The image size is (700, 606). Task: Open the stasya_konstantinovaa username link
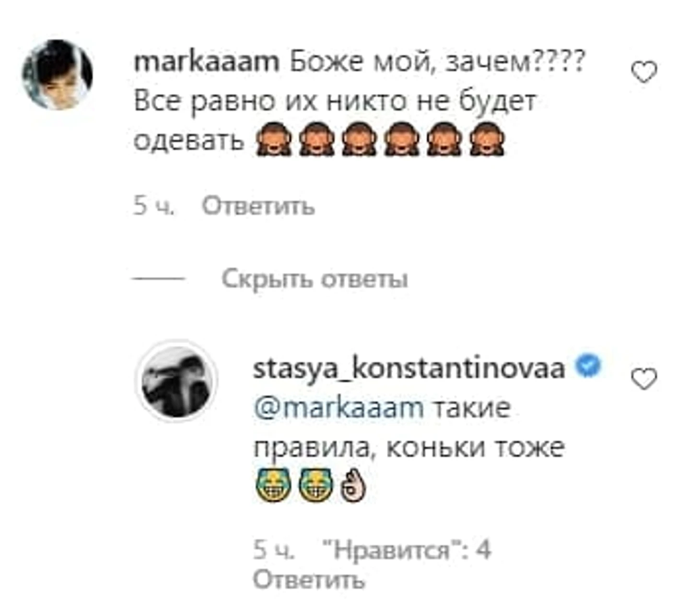tap(409, 368)
